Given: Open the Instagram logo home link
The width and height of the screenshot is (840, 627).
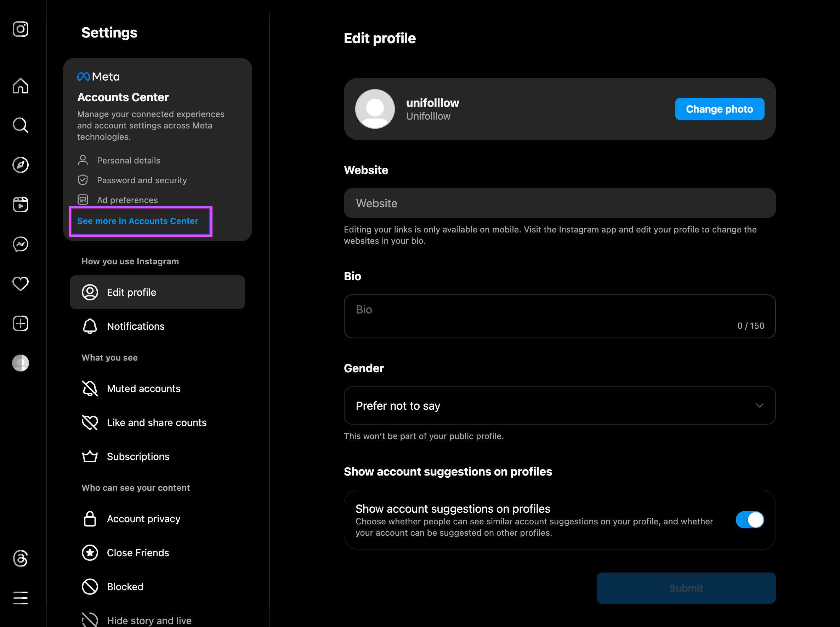Looking at the screenshot, I should (21, 29).
